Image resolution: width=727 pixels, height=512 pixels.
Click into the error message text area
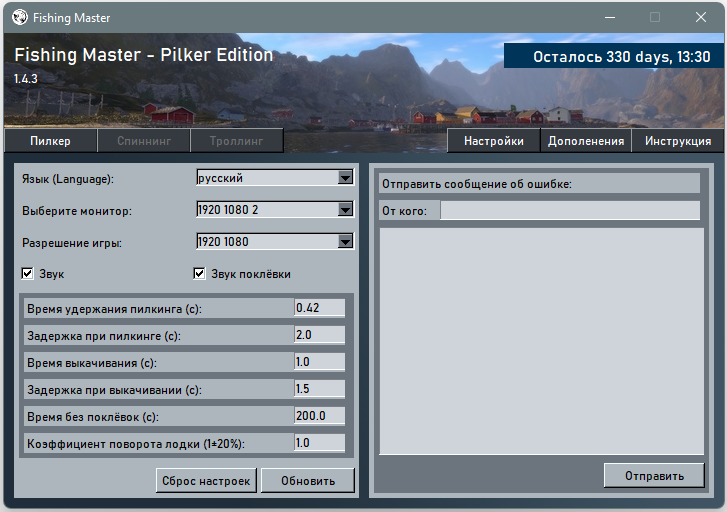(x=542, y=341)
